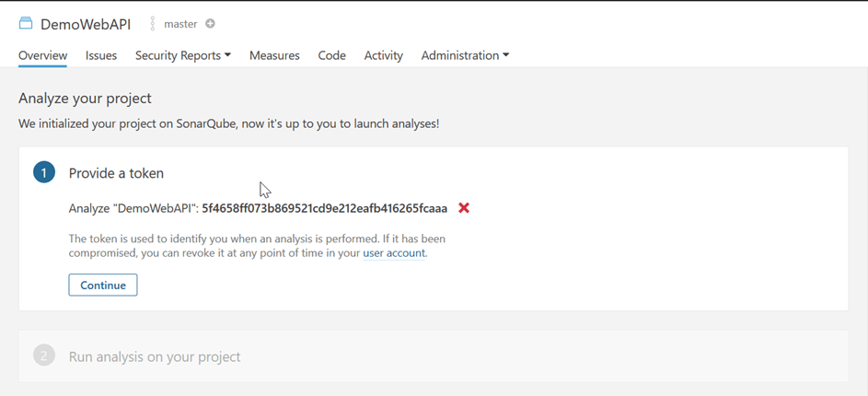Click the DemoWebAPI project name
The height and width of the screenshot is (396, 868).
tap(86, 24)
